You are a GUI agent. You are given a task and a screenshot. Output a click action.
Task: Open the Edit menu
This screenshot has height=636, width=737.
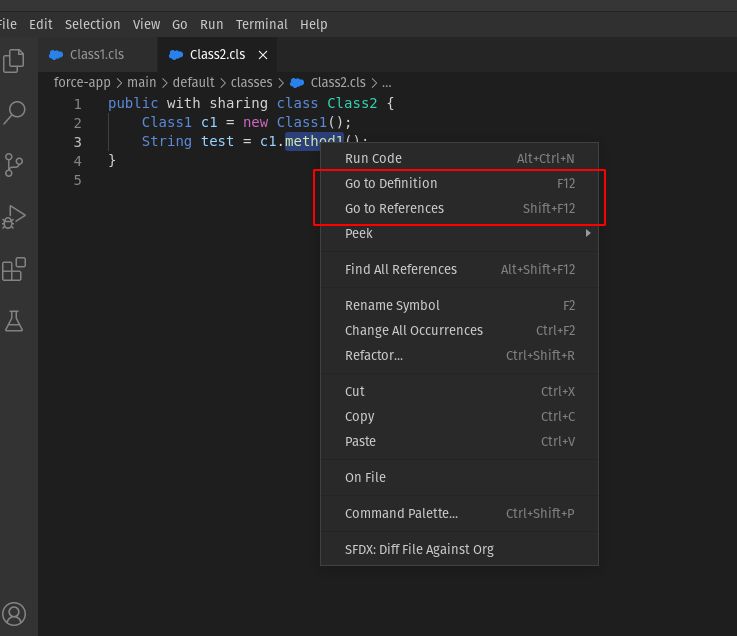click(40, 24)
